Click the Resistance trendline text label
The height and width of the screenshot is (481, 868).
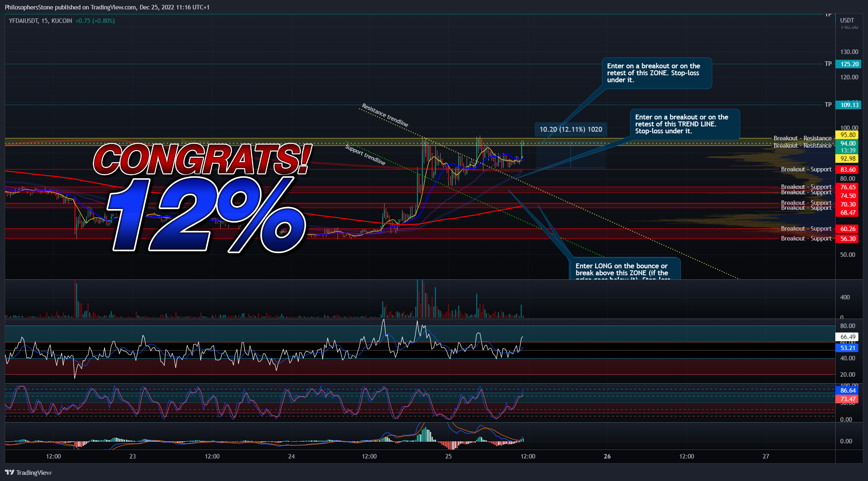(x=385, y=115)
